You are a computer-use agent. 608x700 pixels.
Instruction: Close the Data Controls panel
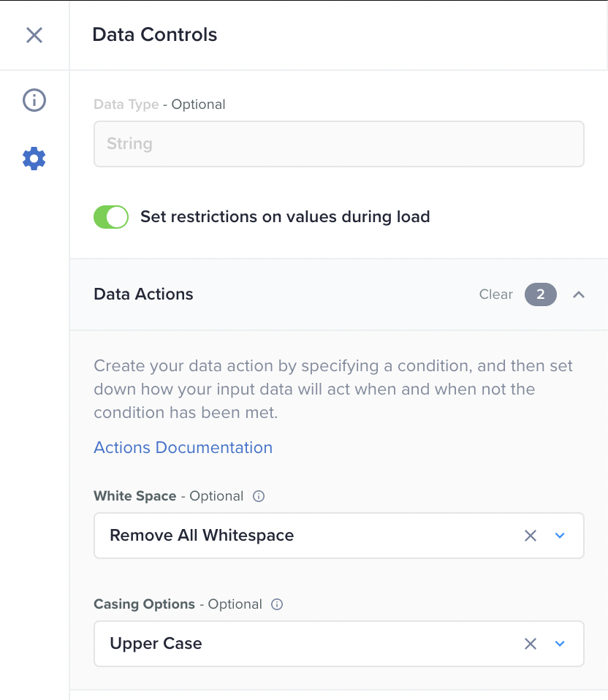[34, 35]
